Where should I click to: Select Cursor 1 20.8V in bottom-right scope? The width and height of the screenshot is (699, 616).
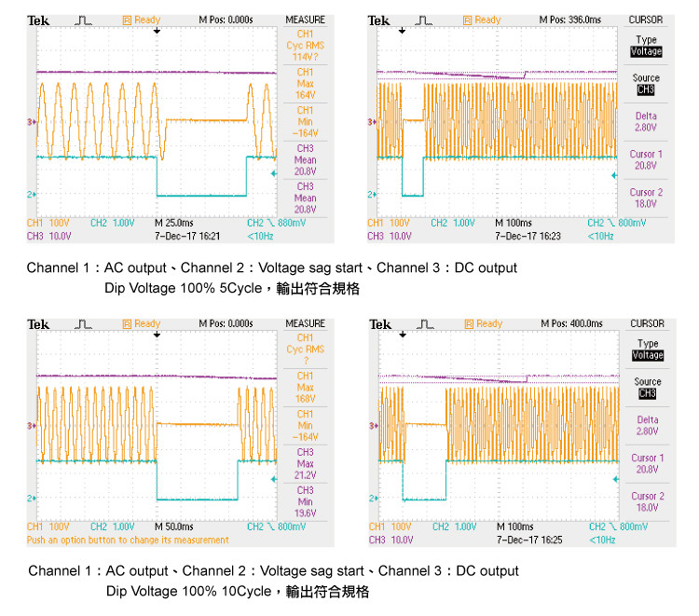(646, 463)
